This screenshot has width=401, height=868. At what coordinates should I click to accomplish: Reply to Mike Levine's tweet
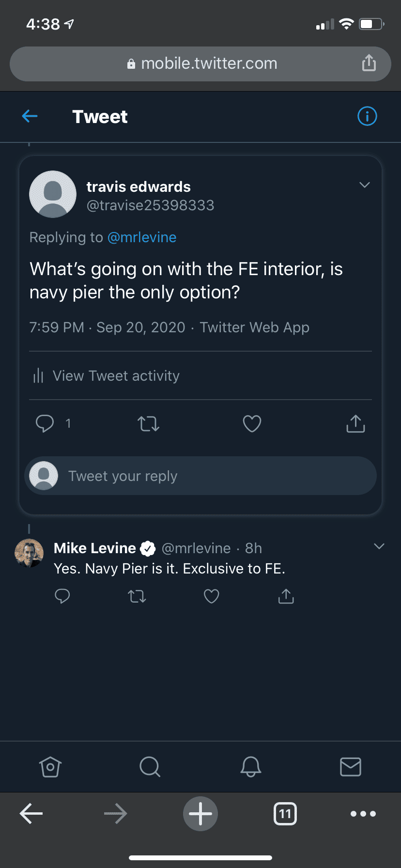62,596
